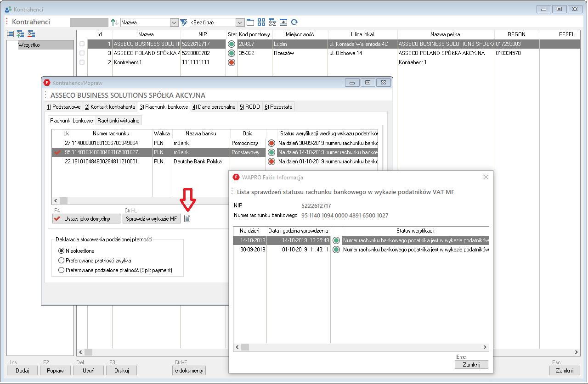Select the Nieokreślona radio option

(62, 251)
